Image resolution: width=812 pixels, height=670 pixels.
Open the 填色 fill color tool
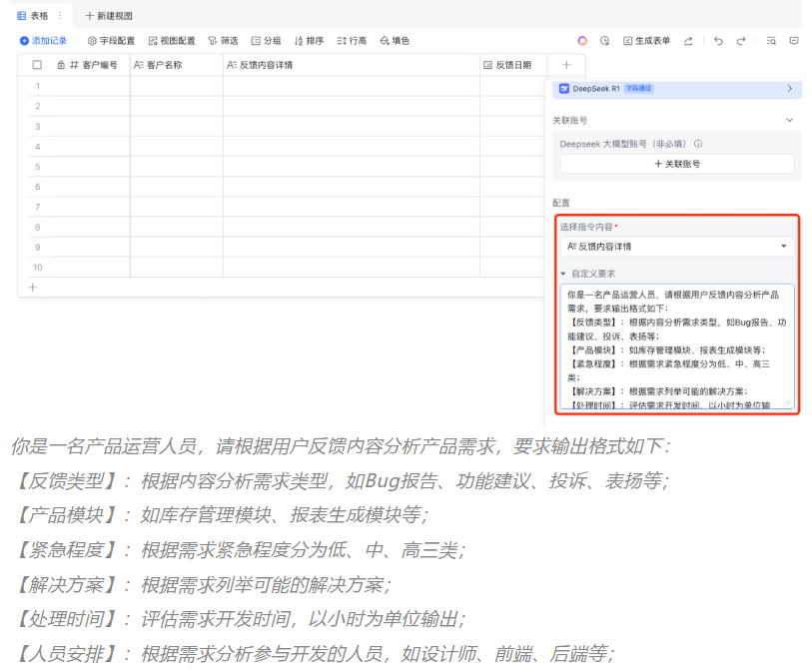click(x=395, y=41)
